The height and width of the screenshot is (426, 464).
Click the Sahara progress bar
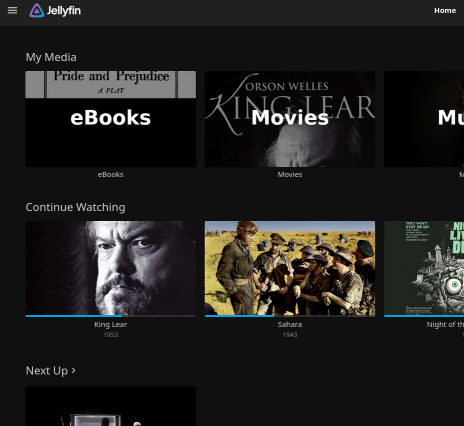coord(290,316)
